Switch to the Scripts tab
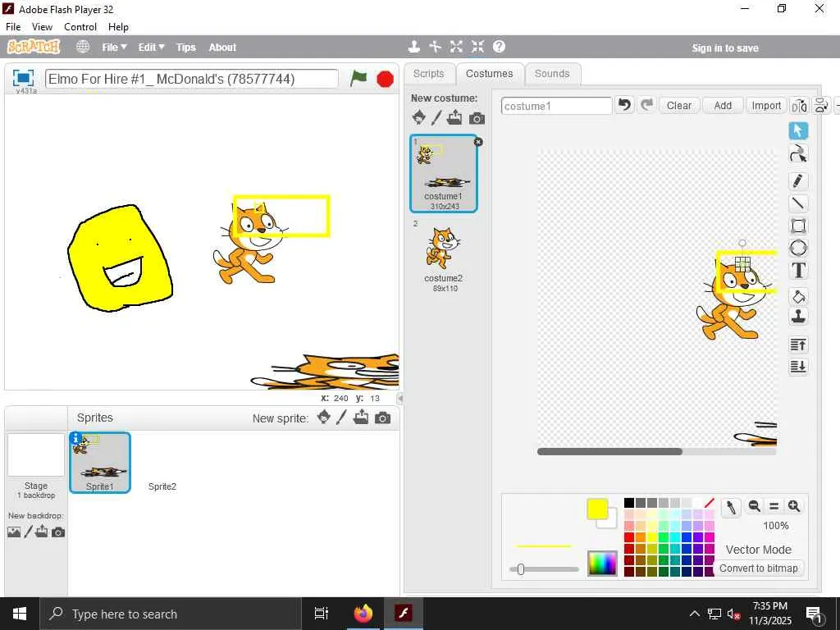This screenshot has width=840, height=630. click(x=428, y=73)
